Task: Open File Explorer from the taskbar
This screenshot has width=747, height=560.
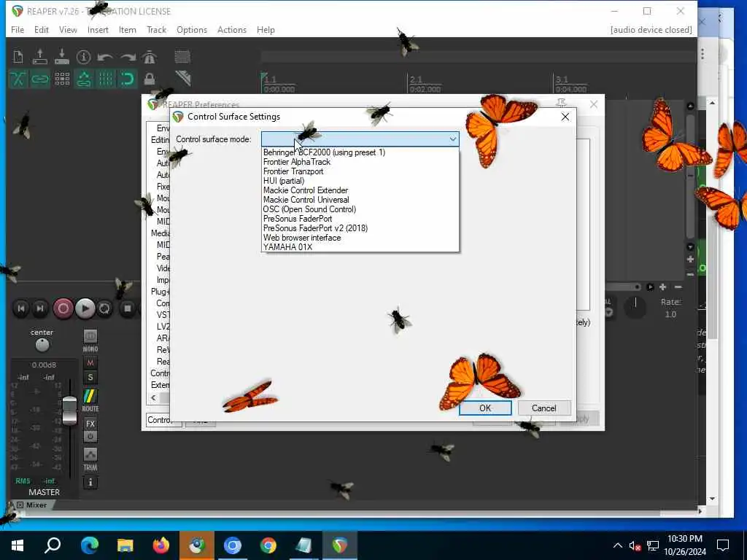Action: 125,545
